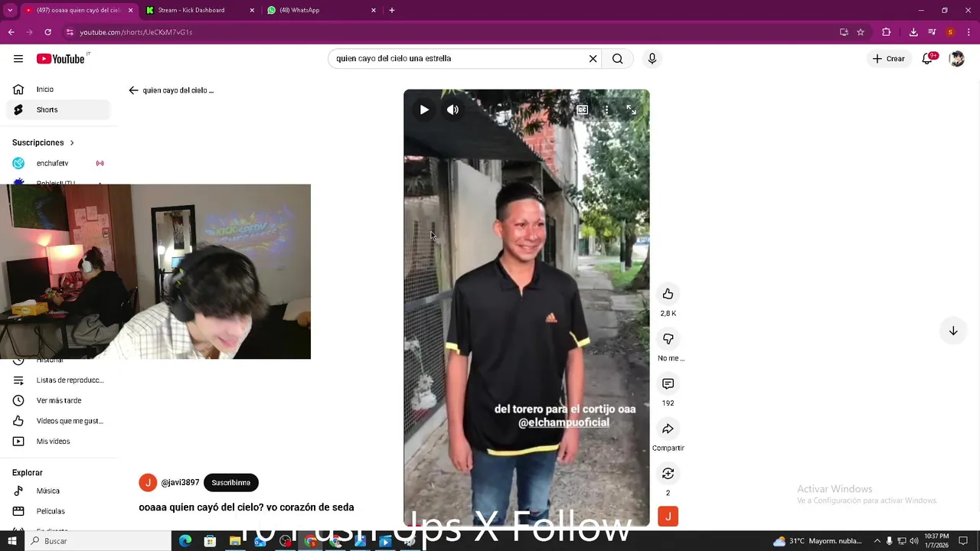The width and height of the screenshot is (980, 551).
Task: Return with the back arrow near search title
Action: coord(133,90)
